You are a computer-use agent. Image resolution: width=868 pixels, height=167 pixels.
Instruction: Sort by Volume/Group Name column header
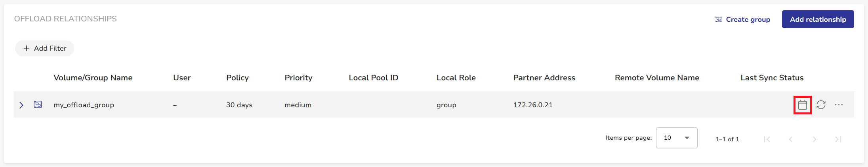coord(93,78)
